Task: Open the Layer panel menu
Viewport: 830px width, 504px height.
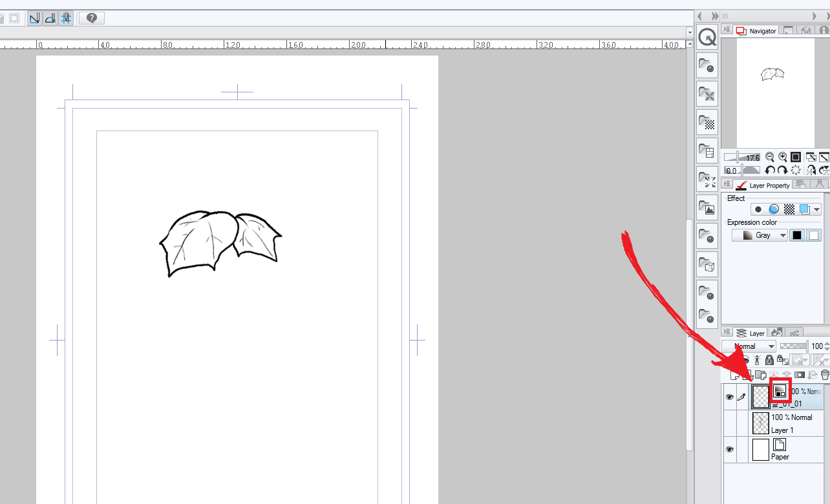Action: point(727,333)
